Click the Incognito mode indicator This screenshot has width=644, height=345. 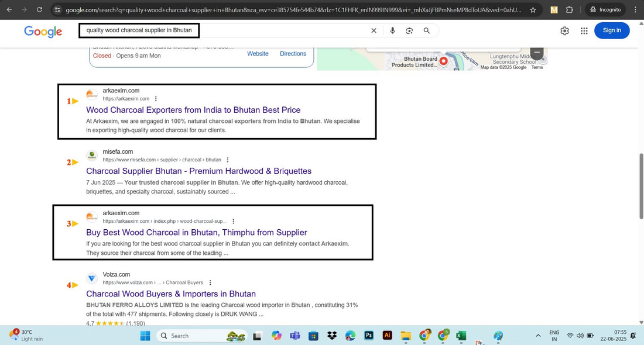click(605, 9)
